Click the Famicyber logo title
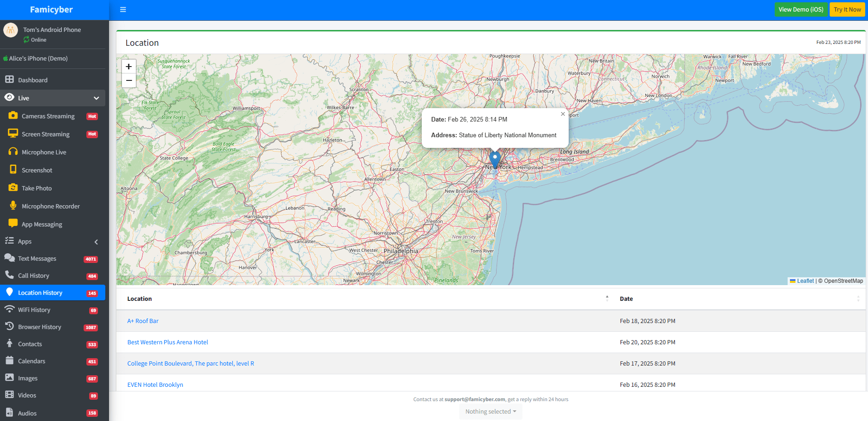868x421 pixels. pyautogui.click(x=51, y=10)
